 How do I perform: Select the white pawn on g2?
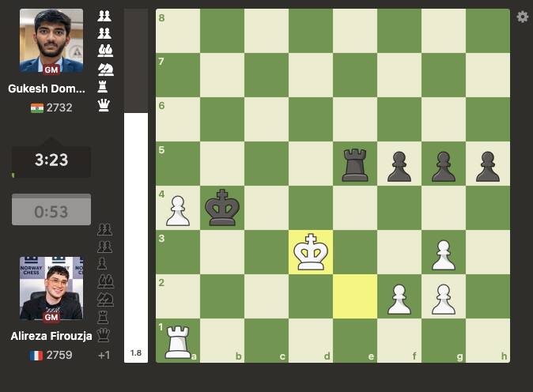click(444, 300)
